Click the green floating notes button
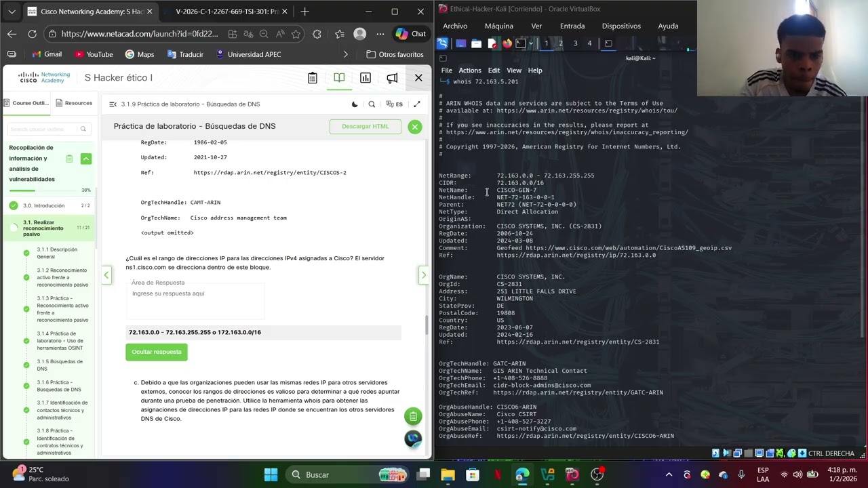Viewport: 868px width, 488px height. [413, 416]
